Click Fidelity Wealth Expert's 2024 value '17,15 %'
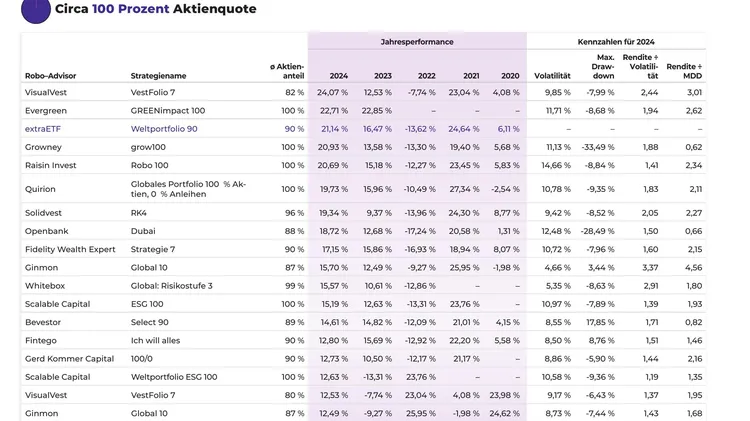The height and width of the screenshot is (421, 750). pos(335,249)
